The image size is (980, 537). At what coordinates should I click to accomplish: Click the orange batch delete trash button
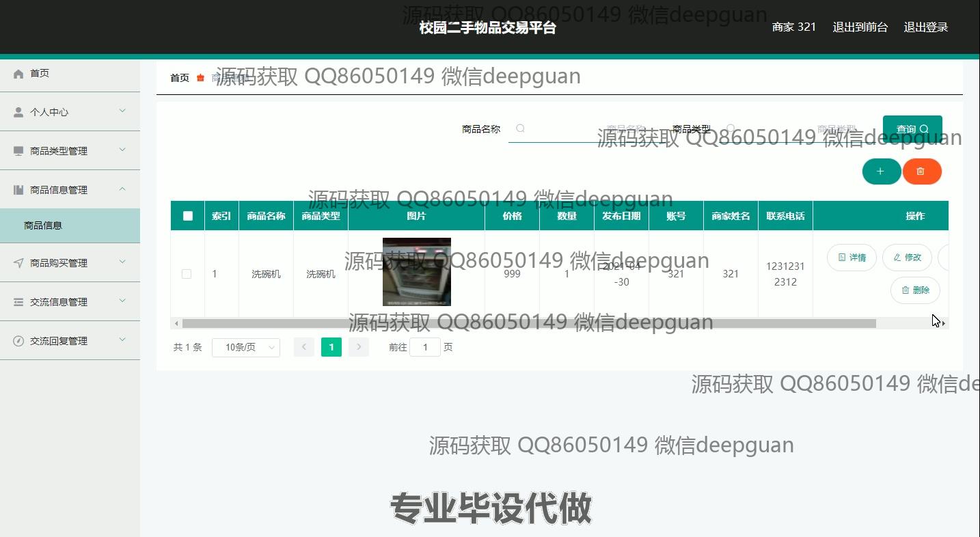[922, 171]
